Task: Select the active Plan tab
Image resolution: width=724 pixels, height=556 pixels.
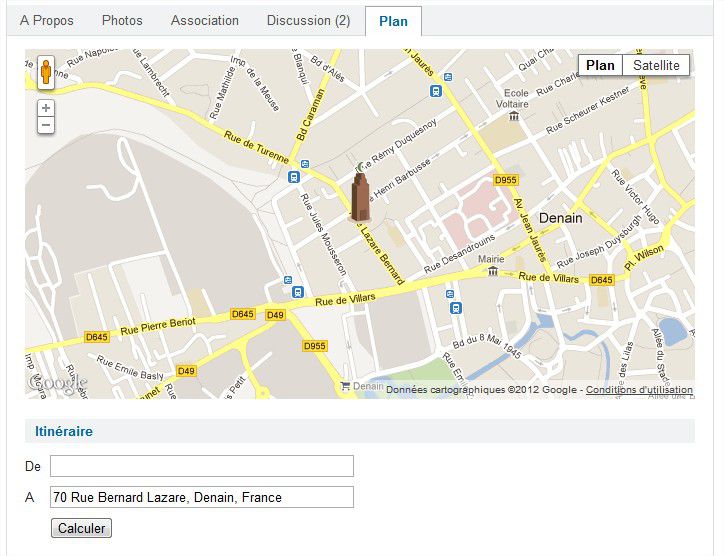Action: [393, 21]
